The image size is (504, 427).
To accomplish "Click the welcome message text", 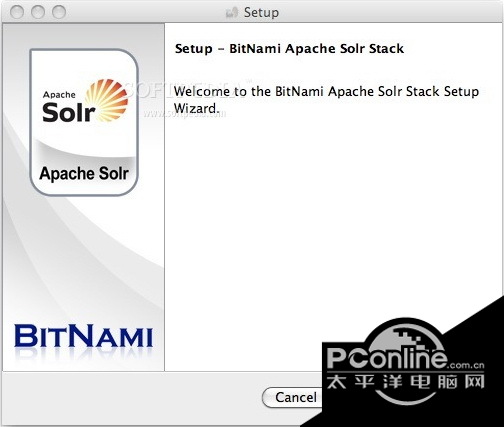I will tap(326, 100).
